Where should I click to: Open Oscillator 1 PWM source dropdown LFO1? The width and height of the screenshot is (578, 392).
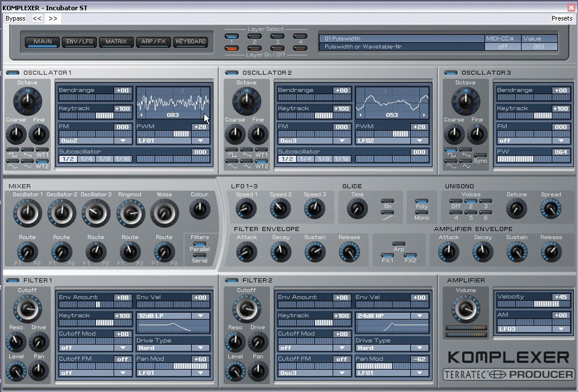172,140
